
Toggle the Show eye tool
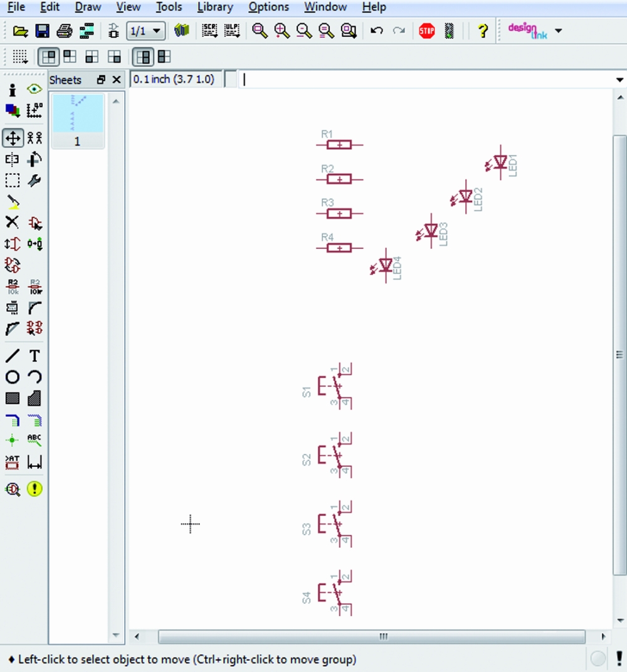(x=34, y=90)
